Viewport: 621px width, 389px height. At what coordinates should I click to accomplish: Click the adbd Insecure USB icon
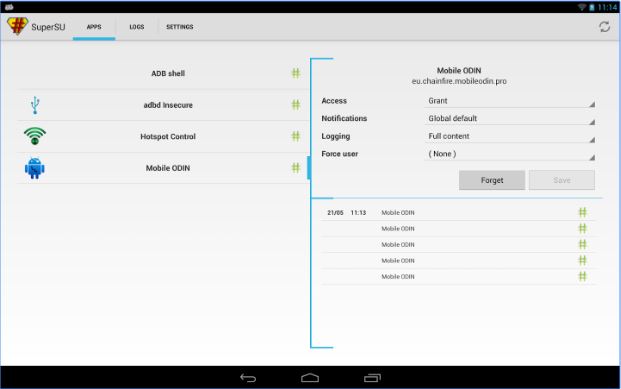[35, 105]
